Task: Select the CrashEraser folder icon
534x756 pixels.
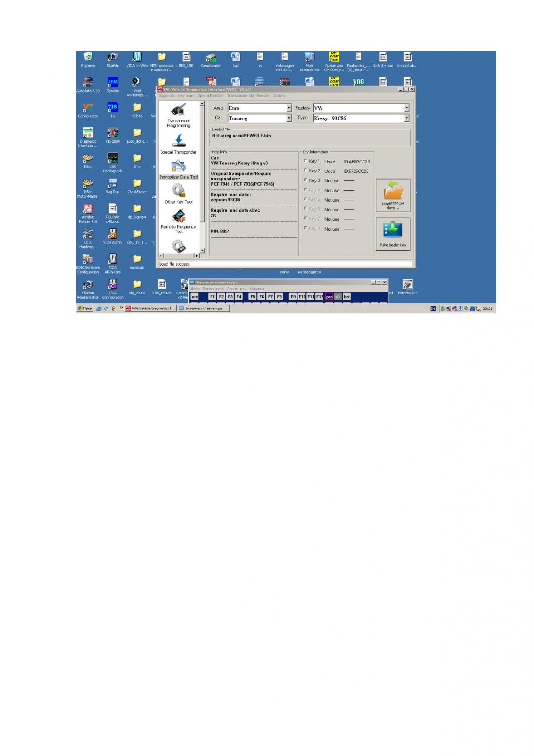Action: click(137, 186)
